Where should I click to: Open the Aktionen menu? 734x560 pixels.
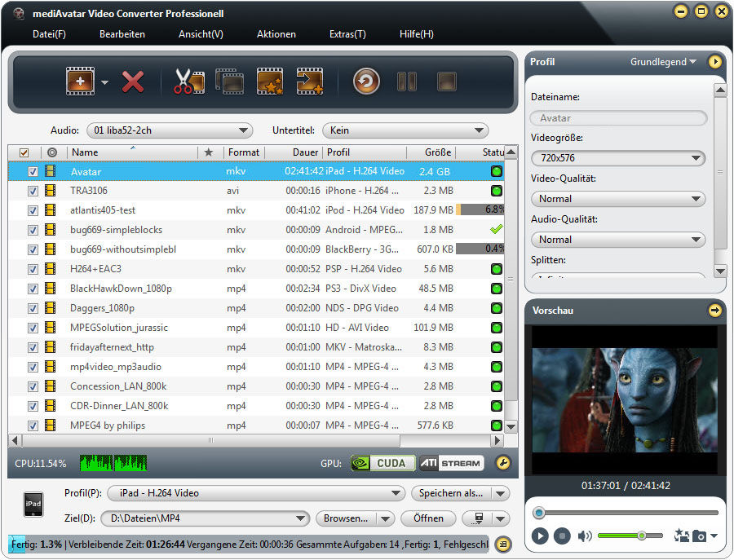coord(276,34)
